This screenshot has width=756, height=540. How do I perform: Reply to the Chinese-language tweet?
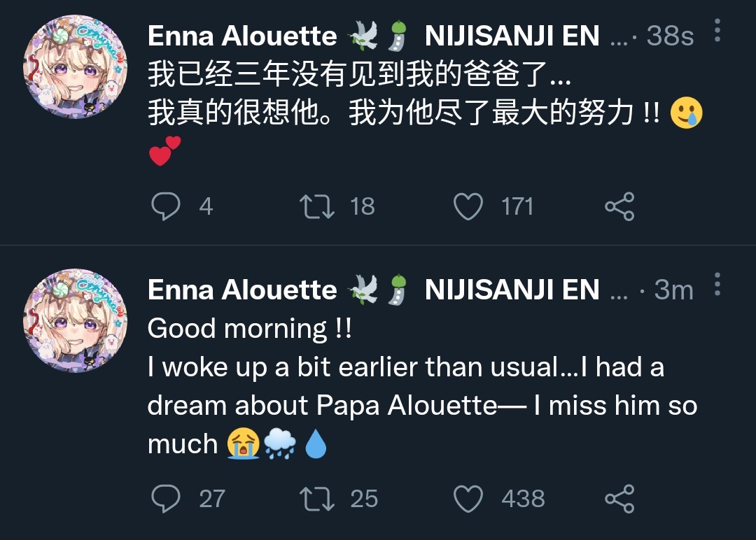166,206
